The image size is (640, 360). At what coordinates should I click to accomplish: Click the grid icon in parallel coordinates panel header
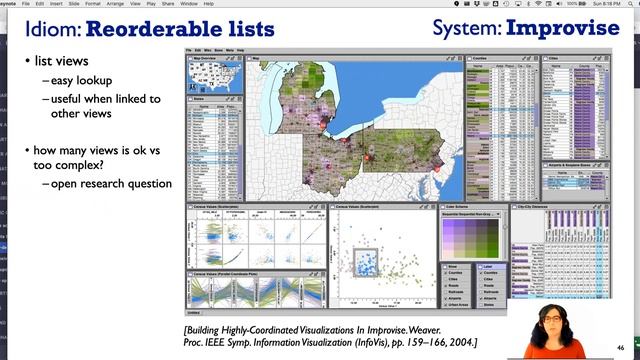(323, 274)
